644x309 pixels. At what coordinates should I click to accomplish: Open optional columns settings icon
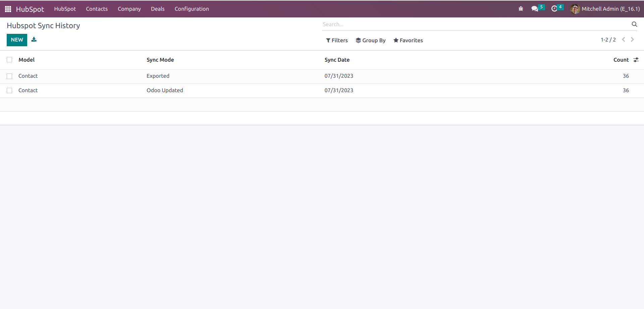point(636,60)
